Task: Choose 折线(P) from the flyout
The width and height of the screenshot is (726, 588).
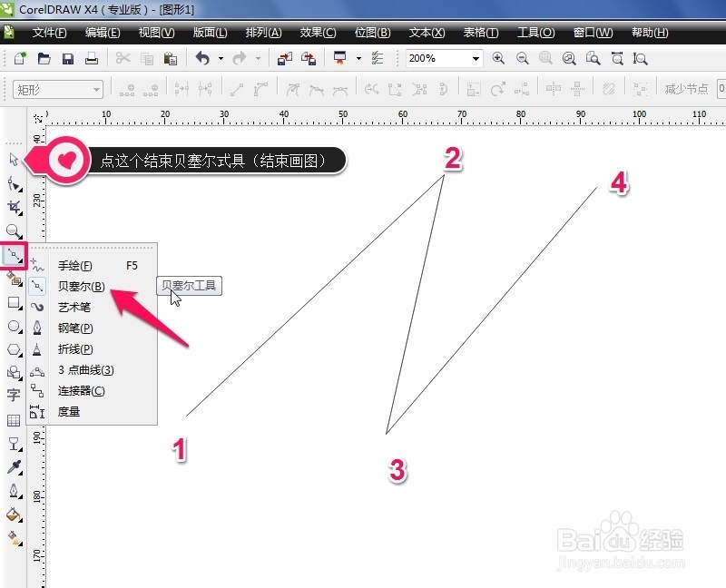Action: click(x=93, y=348)
